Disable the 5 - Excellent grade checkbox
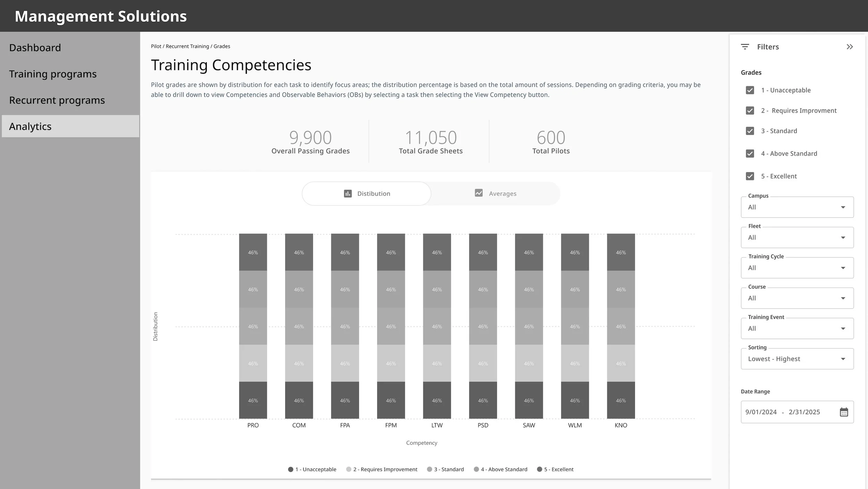The height and width of the screenshot is (489, 868). click(750, 176)
